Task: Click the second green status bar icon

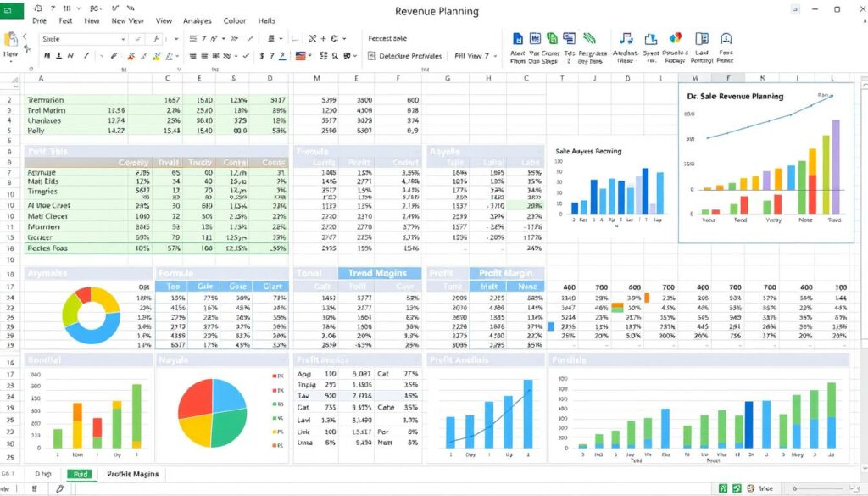Action: point(737,488)
